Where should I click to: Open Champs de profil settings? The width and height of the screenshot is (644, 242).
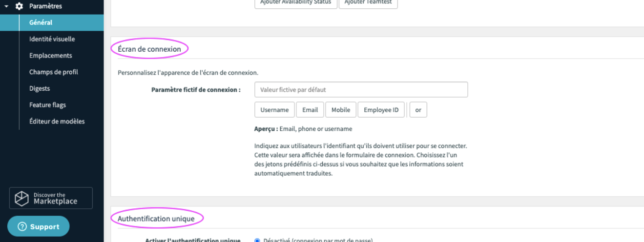[x=54, y=72]
